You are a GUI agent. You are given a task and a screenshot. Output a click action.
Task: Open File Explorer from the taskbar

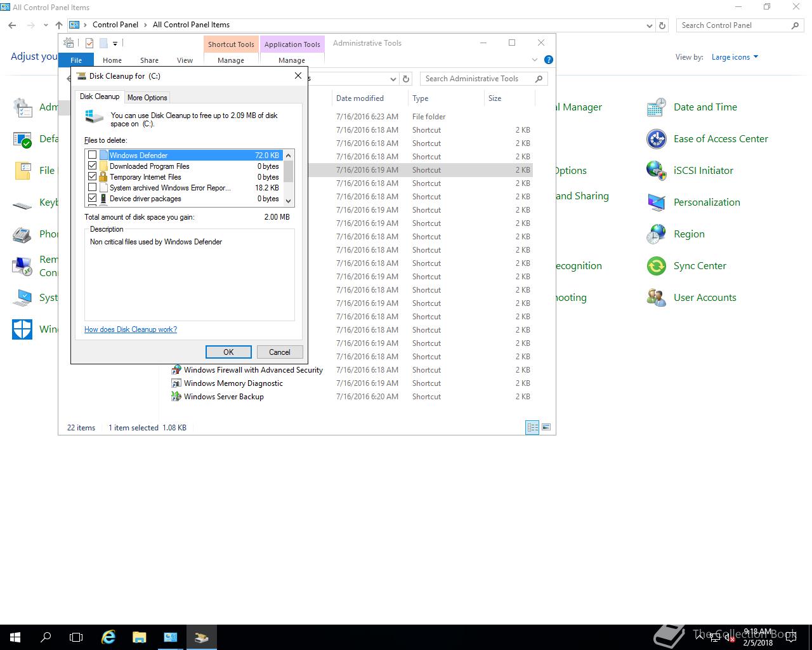click(x=139, y=637)
